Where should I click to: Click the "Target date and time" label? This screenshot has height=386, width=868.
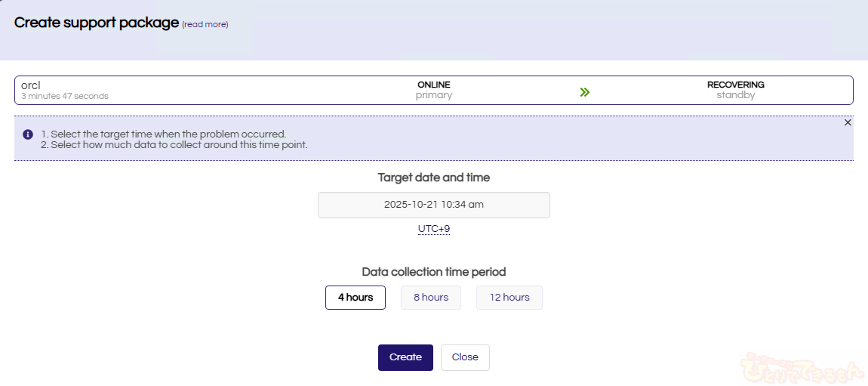point(434,178)
